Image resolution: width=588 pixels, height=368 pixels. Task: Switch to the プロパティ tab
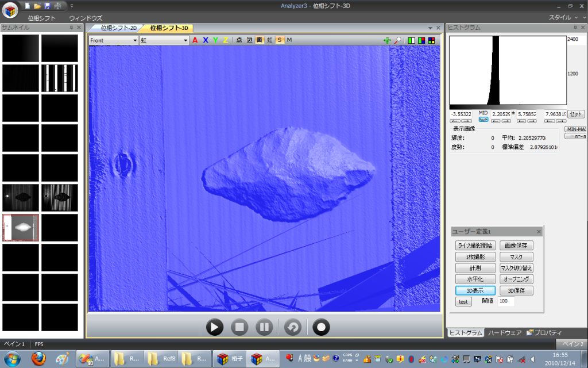point(544,333)
